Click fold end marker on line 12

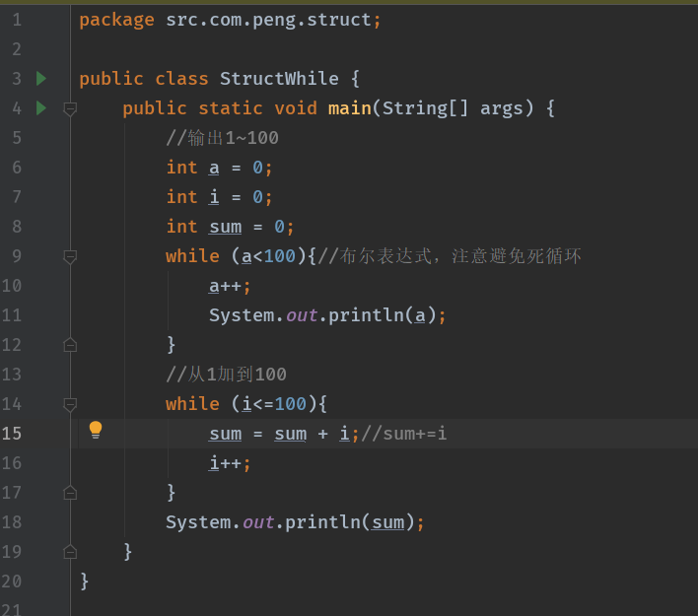[x=70, y=344]
